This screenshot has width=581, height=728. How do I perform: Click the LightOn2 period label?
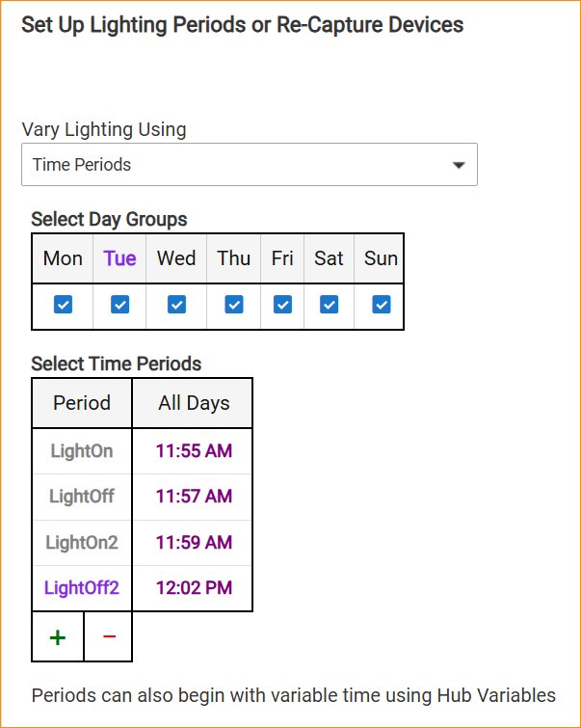point(82,542)
